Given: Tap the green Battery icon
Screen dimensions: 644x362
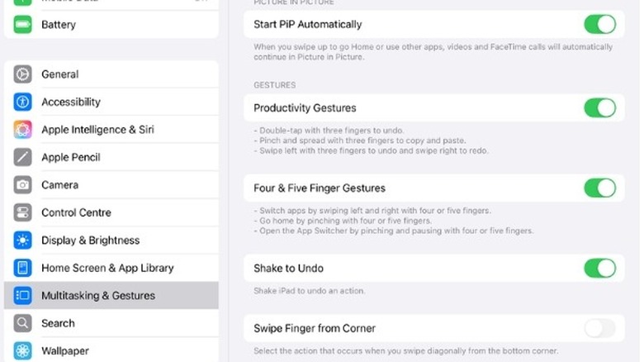Looking at the screenshot, I should (23, 25).
